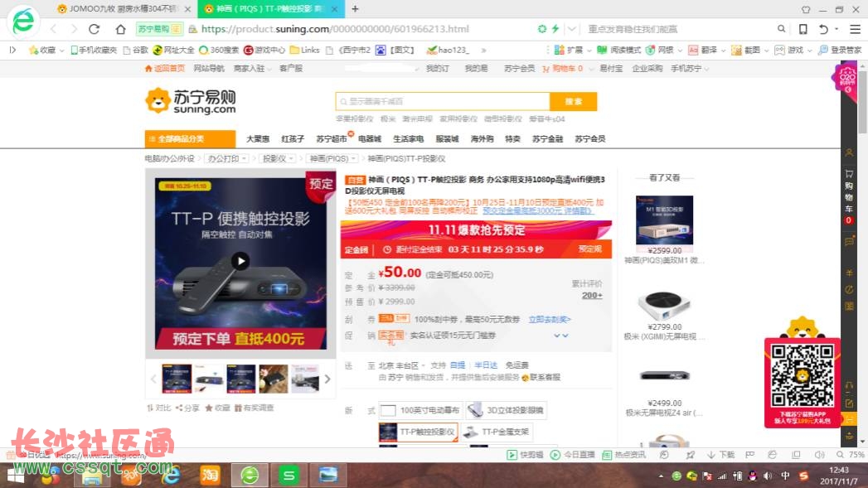Expand the 办公打印 breadcrumb dropdown
The image size is (868, 488).
tap(226, 159)
